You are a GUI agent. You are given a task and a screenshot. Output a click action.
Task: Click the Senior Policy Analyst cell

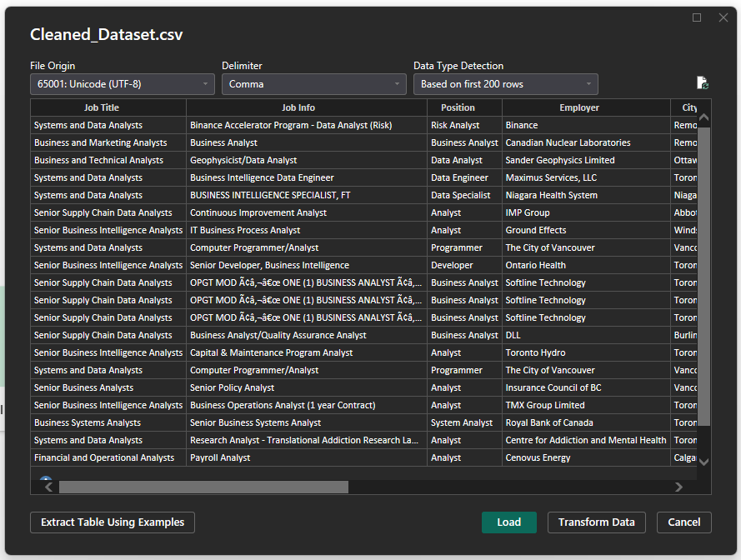coord(307,387)
